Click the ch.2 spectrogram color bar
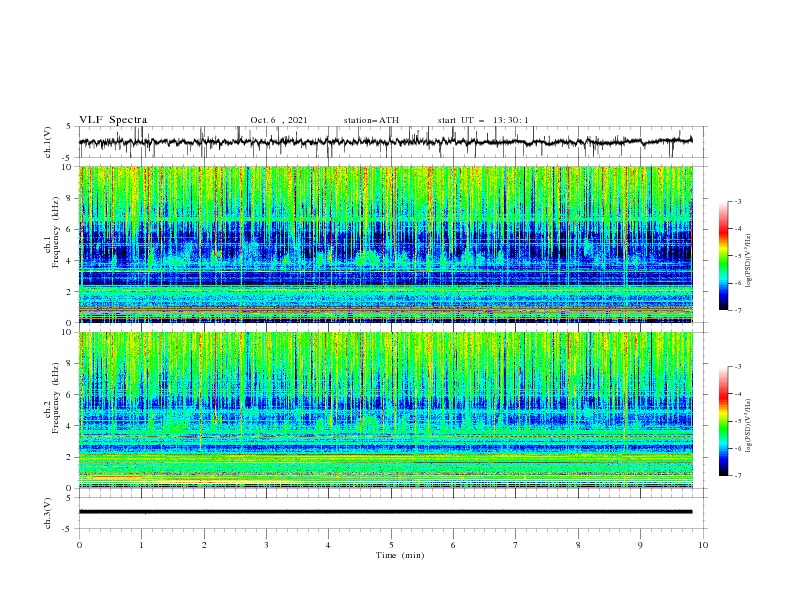792x612 pixels. click(723, 421)
